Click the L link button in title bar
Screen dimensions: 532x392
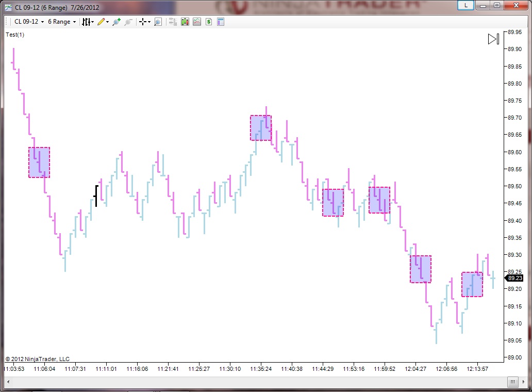click(x=465, y=6)
